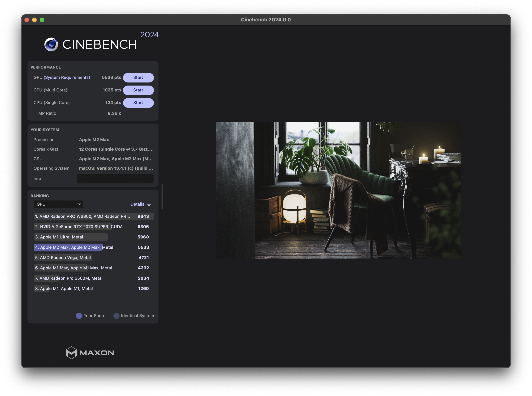This screenshot has width=532, height=396.
Task: Click the red close window button
Action: (x=27, y=20)
